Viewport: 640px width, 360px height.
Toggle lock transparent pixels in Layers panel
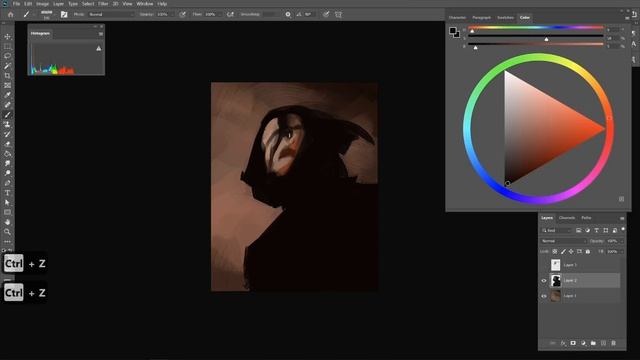[555, 252]
